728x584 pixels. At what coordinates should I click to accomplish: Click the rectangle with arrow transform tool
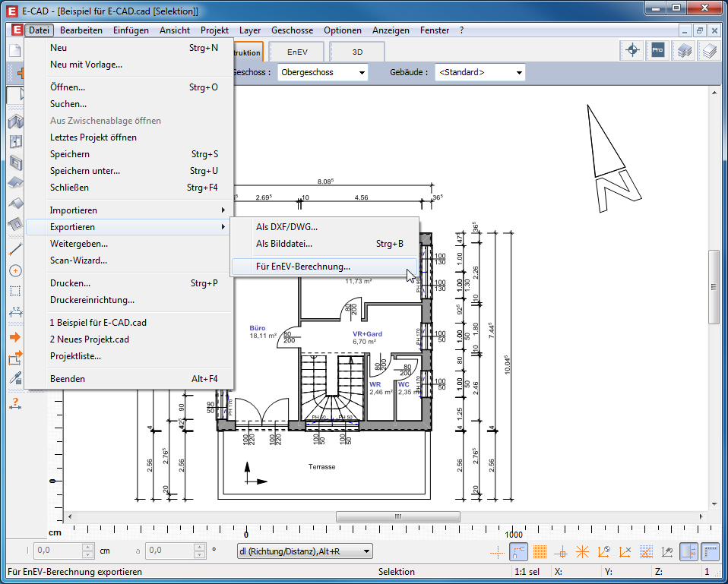coord(15,358)
